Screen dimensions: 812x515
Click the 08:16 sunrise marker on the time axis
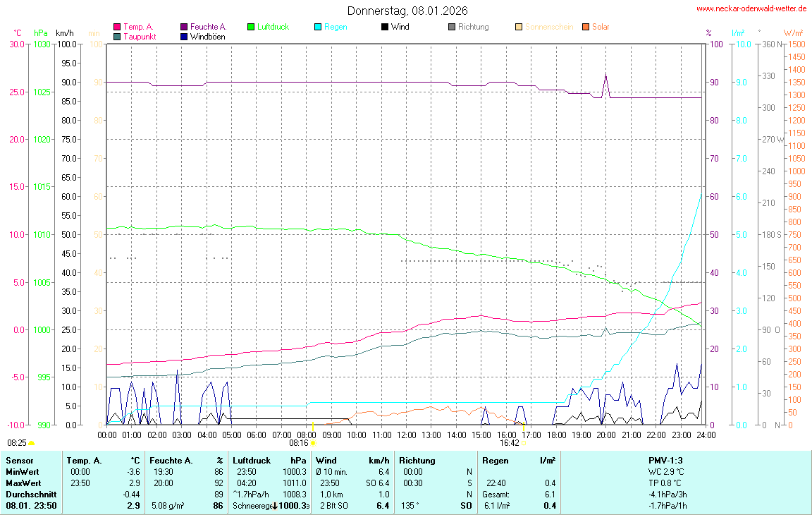(x=313, y=443)
